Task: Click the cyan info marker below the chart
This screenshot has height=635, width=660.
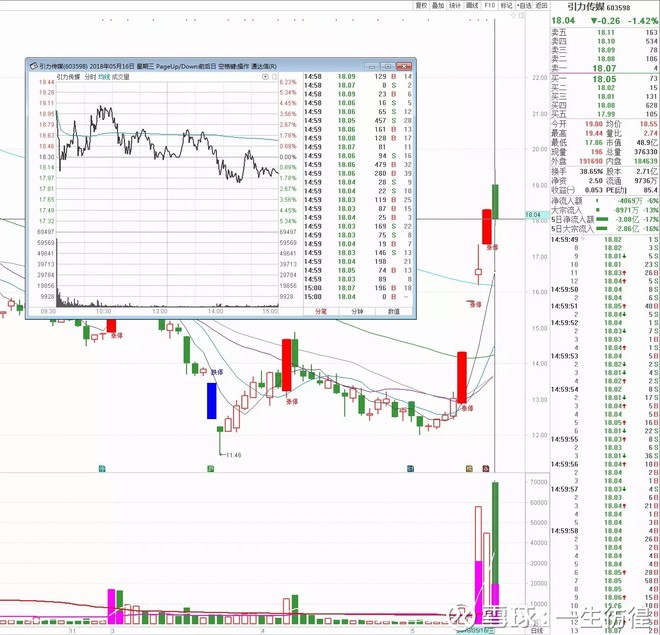Action: tap(101, 468)
